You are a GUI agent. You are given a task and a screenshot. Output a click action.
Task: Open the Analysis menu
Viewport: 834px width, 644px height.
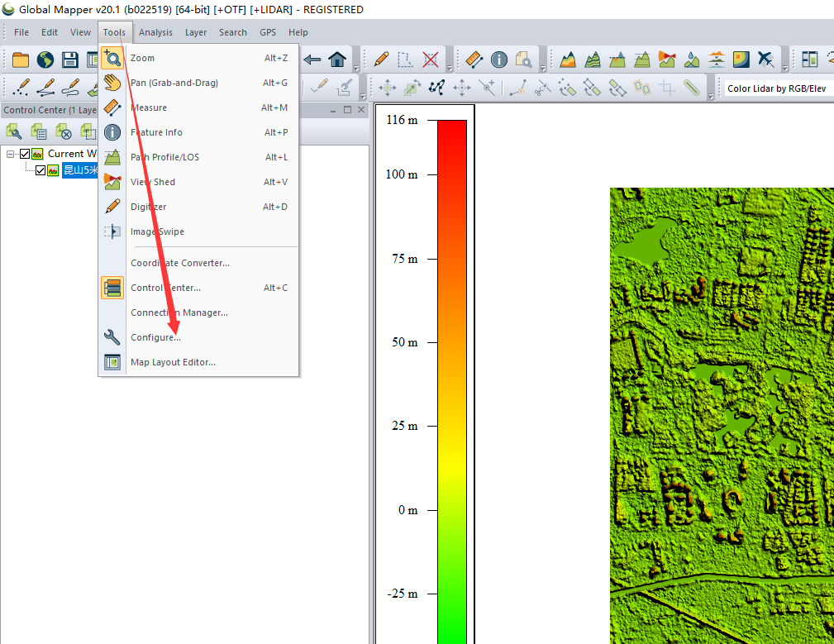156,32
